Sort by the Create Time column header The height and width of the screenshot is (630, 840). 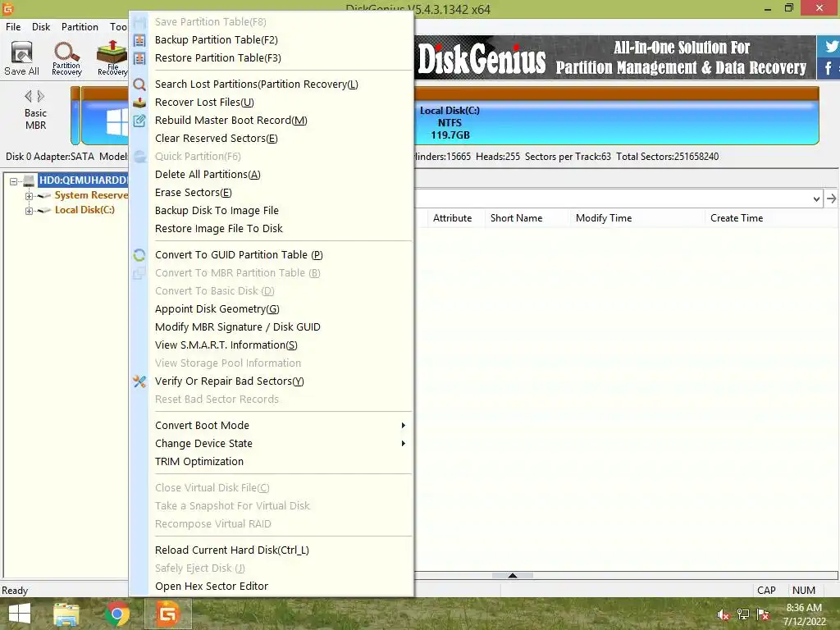point(737,218)
